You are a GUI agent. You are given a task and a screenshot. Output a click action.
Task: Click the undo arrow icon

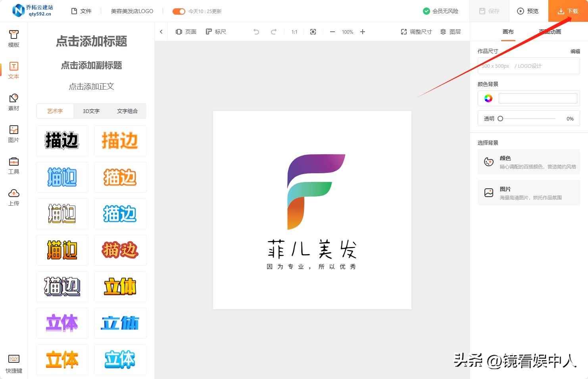point(256,32)
